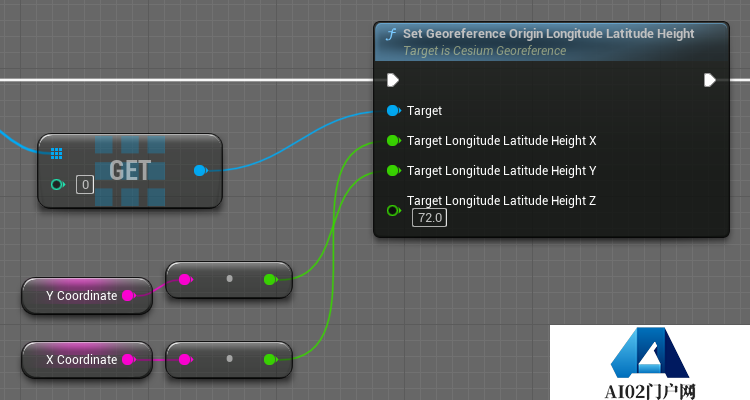
Task: Click the execution output pin on Set Georeference node
Action: coord(709,80)
